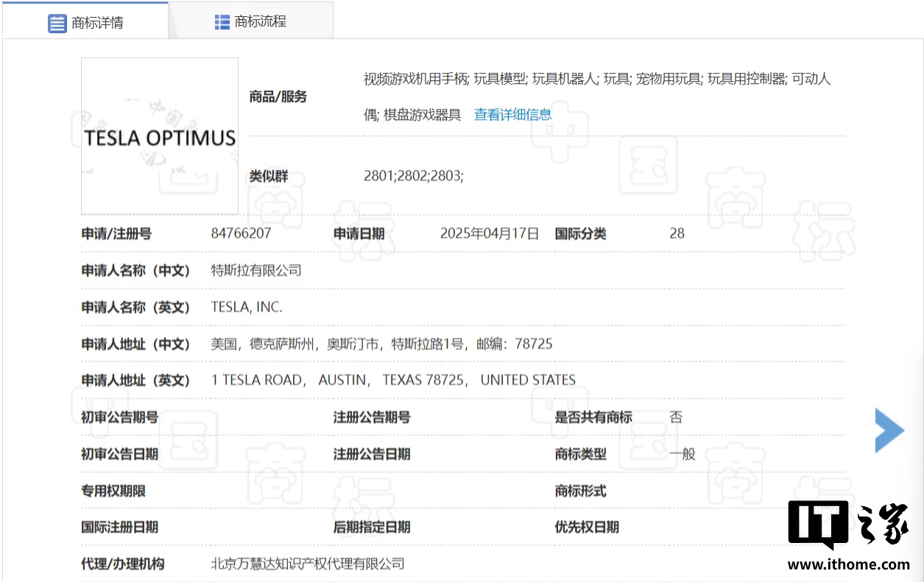Select applicant name 特斯拉有限公司
This screenshot has height=582, width=924.
pyautogui.click(x=256, y=271)
